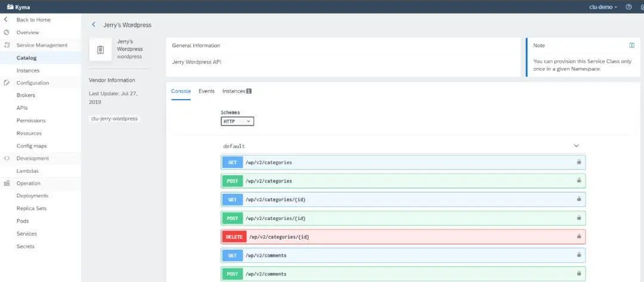The width and height of the screenshot is (644, 282).
Task: Open the ctu-demo namespace dropdown
Action: click(603, 7)
